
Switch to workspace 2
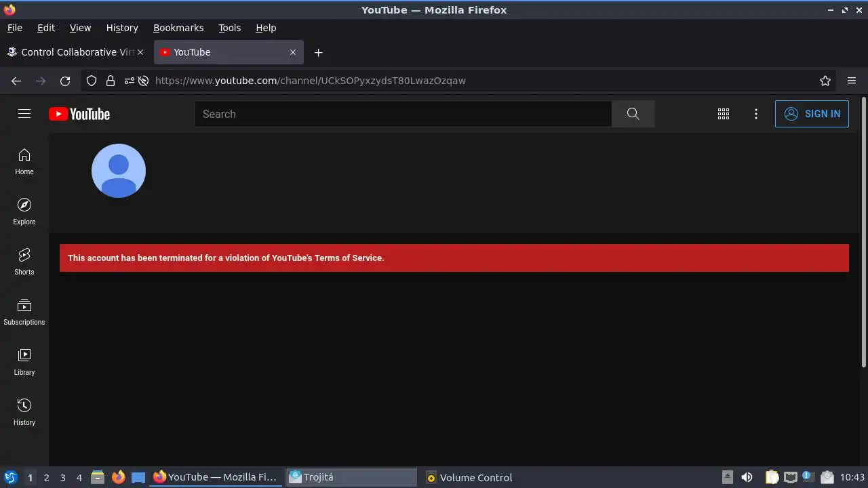click(46, 477)
